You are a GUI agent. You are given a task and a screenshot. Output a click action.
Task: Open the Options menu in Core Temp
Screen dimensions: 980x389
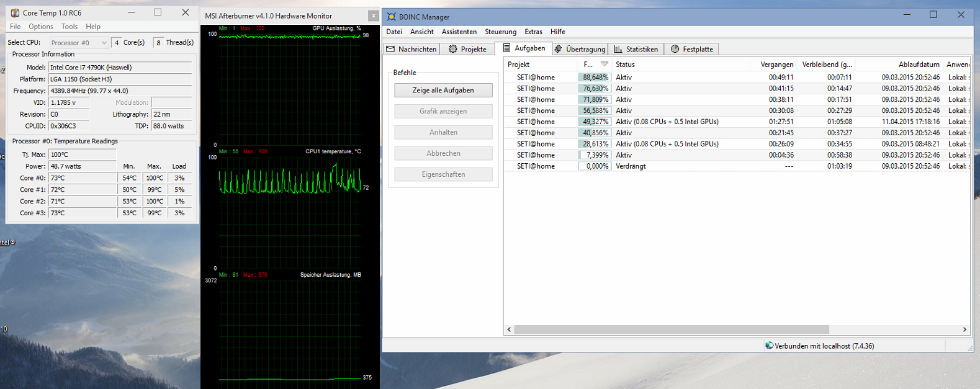[x=40, y=27]
